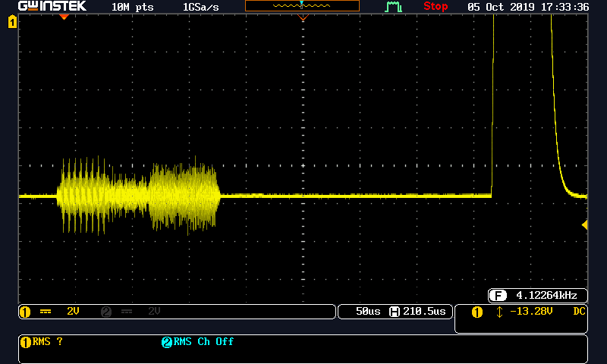Click the center horizontal position marker at top

tap(303, 17)
